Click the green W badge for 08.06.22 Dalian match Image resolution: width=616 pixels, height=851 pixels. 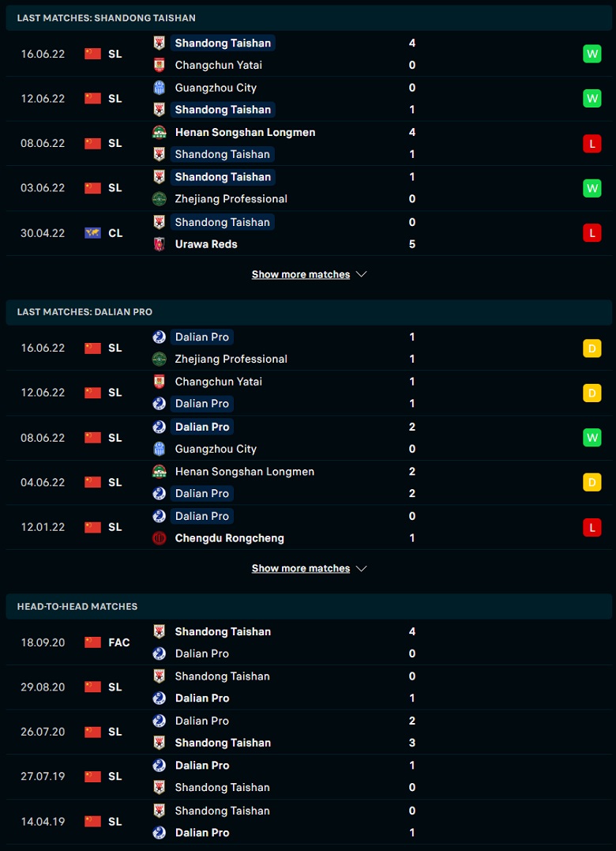592,438
